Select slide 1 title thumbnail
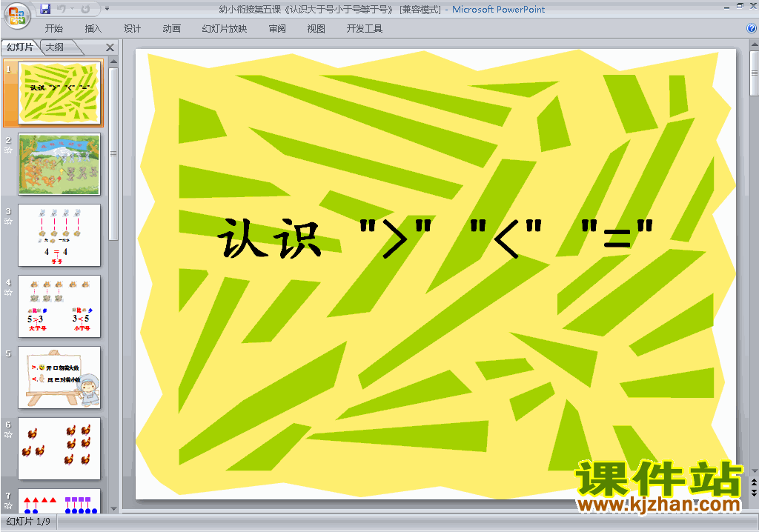 59,93
